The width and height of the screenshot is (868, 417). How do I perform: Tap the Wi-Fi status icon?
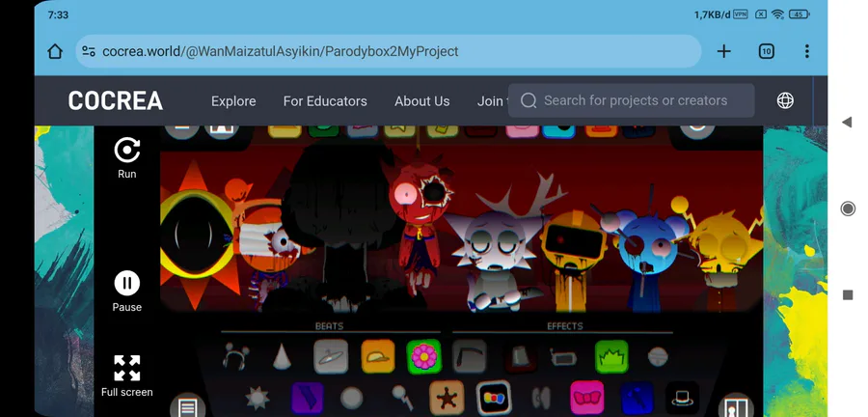click(777, 14)
